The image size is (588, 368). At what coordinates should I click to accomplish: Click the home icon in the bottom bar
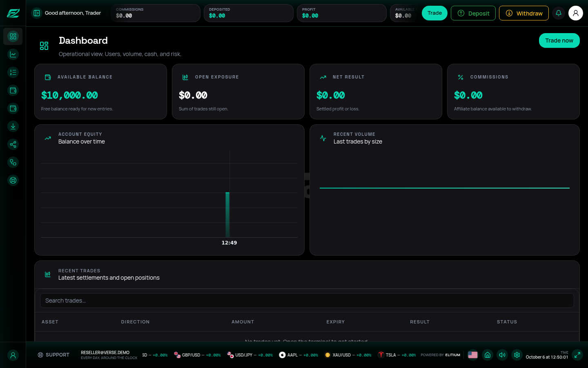[x=488, y=355]
